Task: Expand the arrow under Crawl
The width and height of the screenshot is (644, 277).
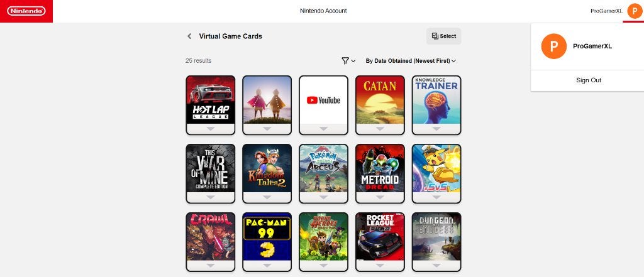Action: pos(210,266)
